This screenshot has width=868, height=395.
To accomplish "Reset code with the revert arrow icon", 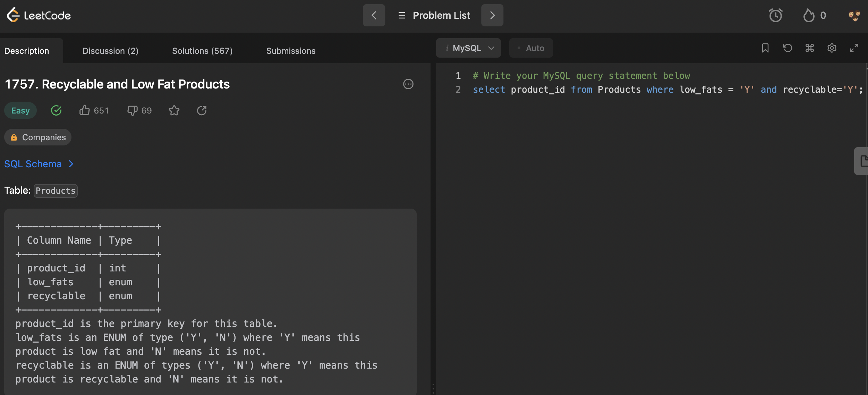I will point(788,48).
